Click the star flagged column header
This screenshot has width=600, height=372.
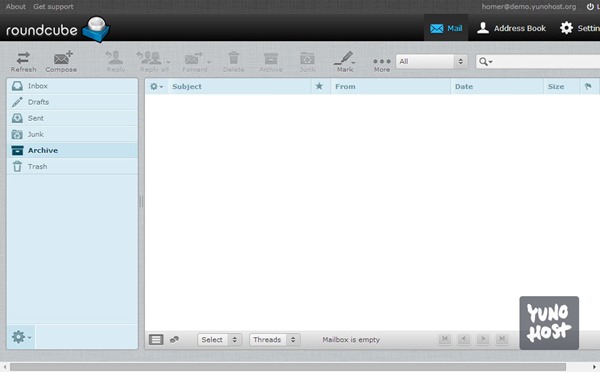pos(319,86)
